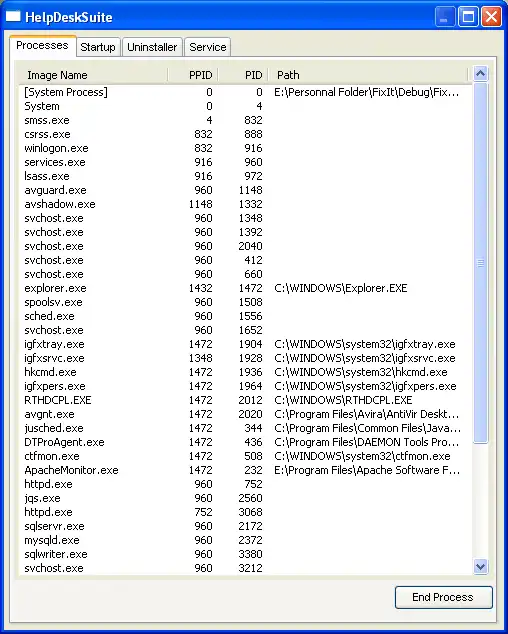Select avguard.exe process
The width and height of the screenshot is (508, 634).
point(245,190)
